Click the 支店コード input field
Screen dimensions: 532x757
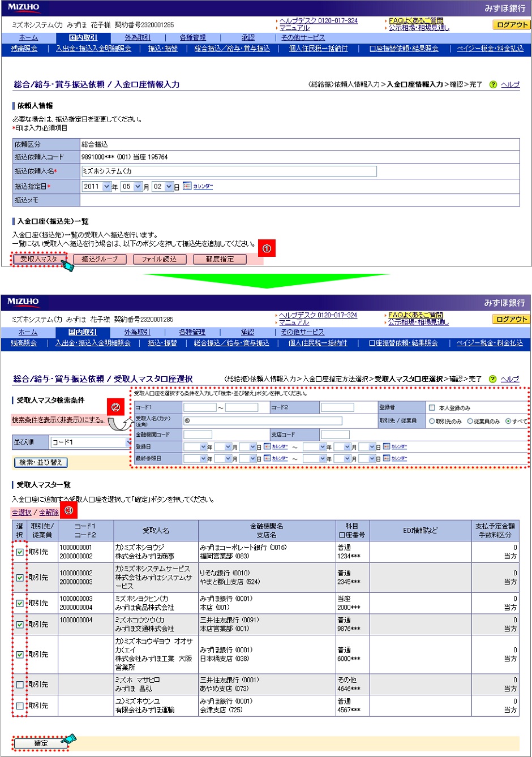tap(335, 435)
